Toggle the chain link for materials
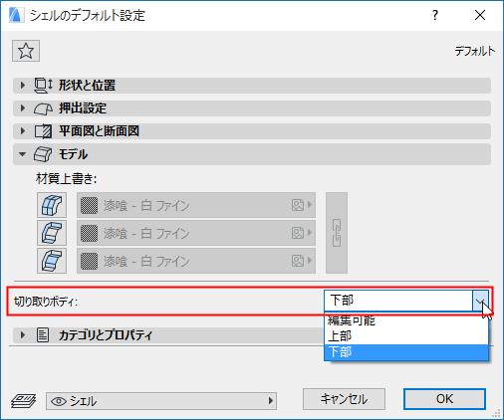 [337, 233]
